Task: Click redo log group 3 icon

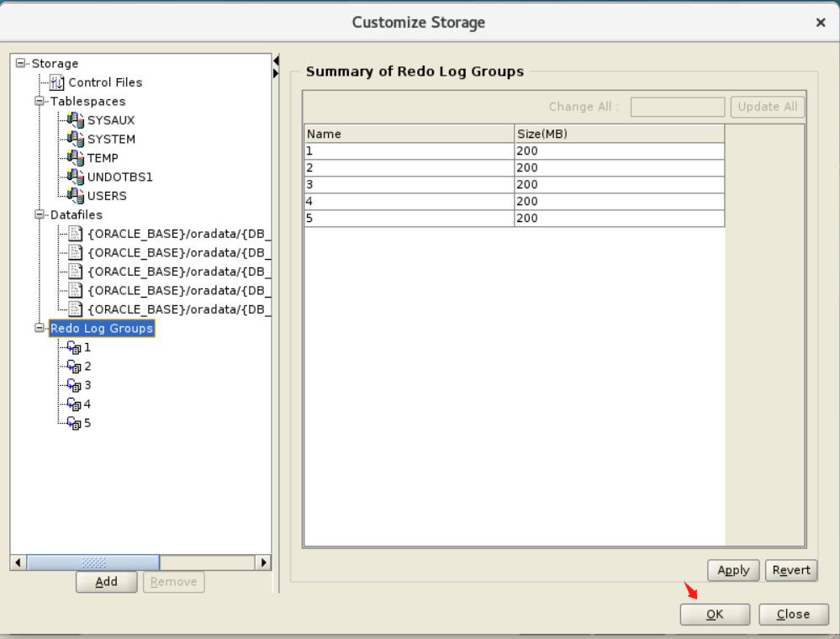Action: tap(74, 385)
